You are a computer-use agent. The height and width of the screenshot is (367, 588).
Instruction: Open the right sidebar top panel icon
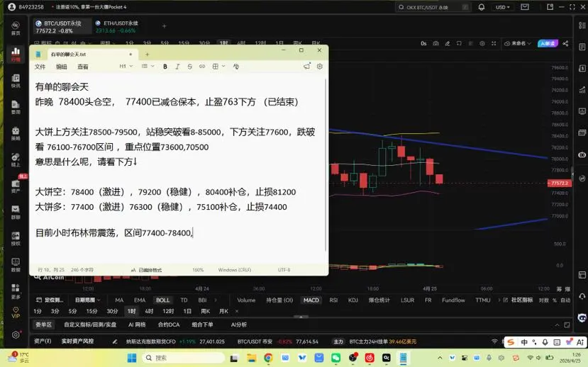coord(582,25)
